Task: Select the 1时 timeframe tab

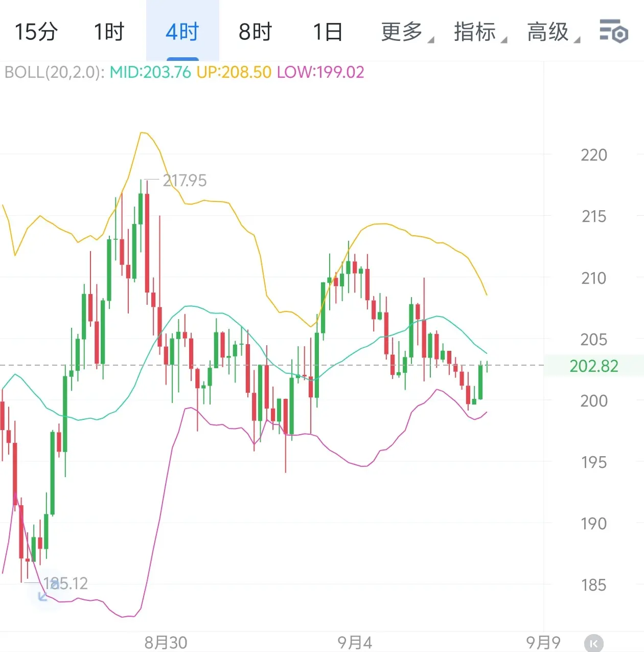Action: [109, 32]
